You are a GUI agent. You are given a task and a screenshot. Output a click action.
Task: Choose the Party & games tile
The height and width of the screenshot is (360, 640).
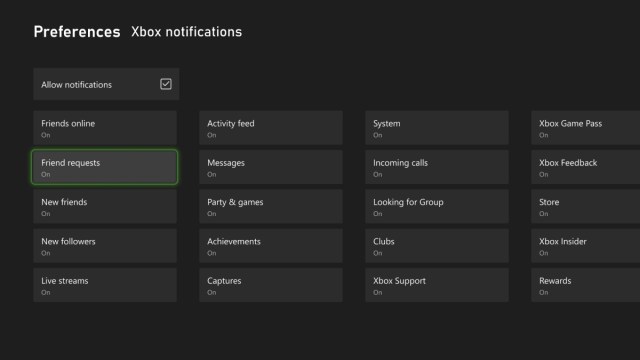(271, 206)
